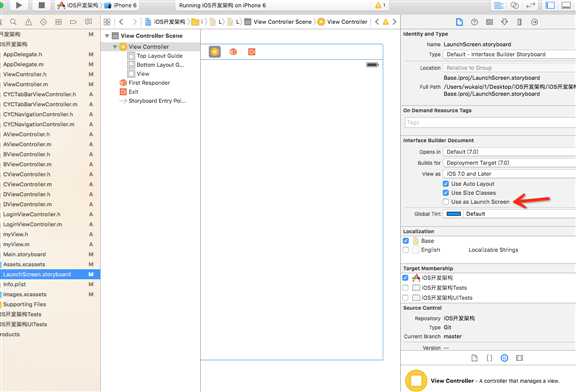Open the code snippet library
This screenshot has height=392, width=576.
(489, 358)
